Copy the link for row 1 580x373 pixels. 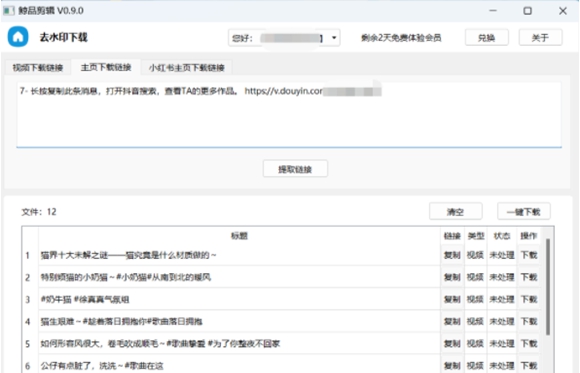452,255
